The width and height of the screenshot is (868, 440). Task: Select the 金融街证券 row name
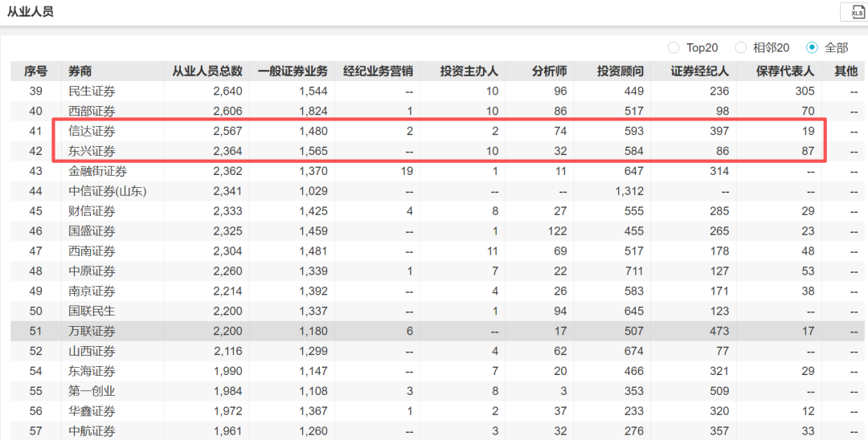click(97, 171)
